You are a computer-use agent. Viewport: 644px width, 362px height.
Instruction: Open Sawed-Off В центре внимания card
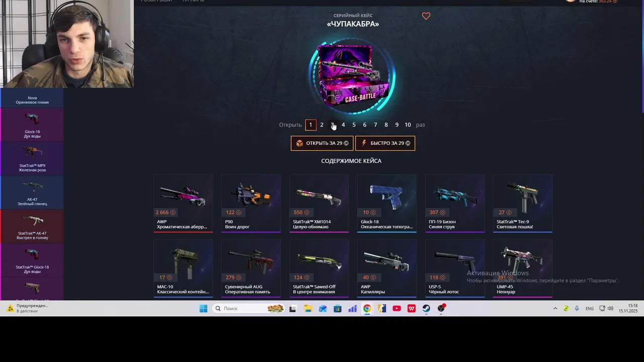pos(319,268)
